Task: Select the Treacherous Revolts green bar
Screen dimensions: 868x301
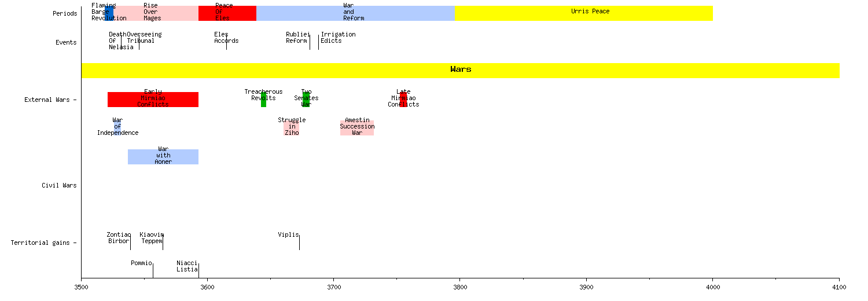Action: 263,99
